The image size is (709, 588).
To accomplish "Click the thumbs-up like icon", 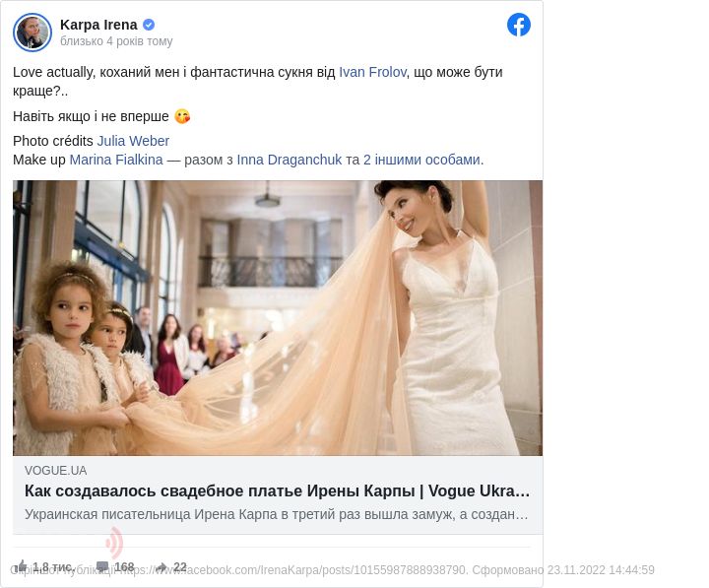I will 21,566.
